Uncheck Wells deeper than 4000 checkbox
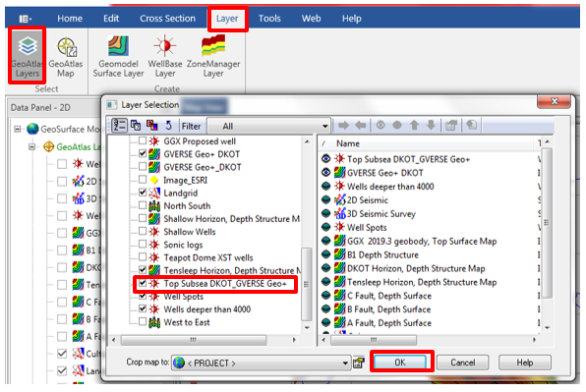This screenshot has width=586, height=392. coord(143,308)
